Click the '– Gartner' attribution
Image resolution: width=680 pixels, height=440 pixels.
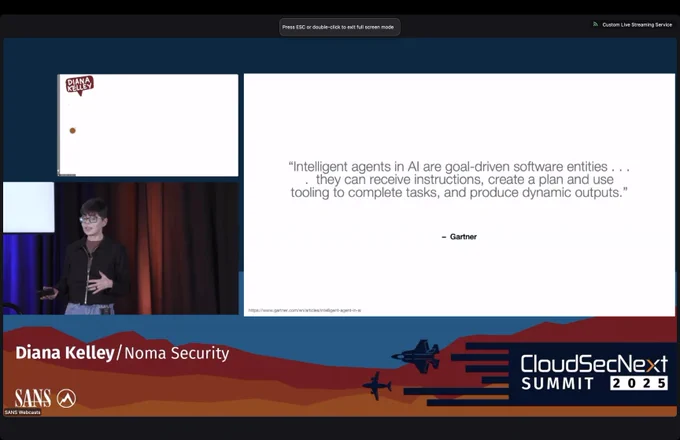(x=459, y=237)
